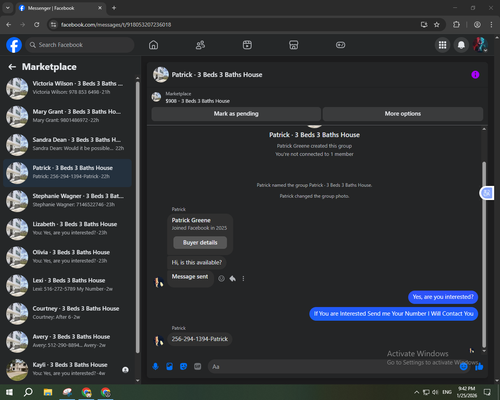Choose a sticker icon
The height and width of the screenshot is (400, 500).
(x=183, y=367)
